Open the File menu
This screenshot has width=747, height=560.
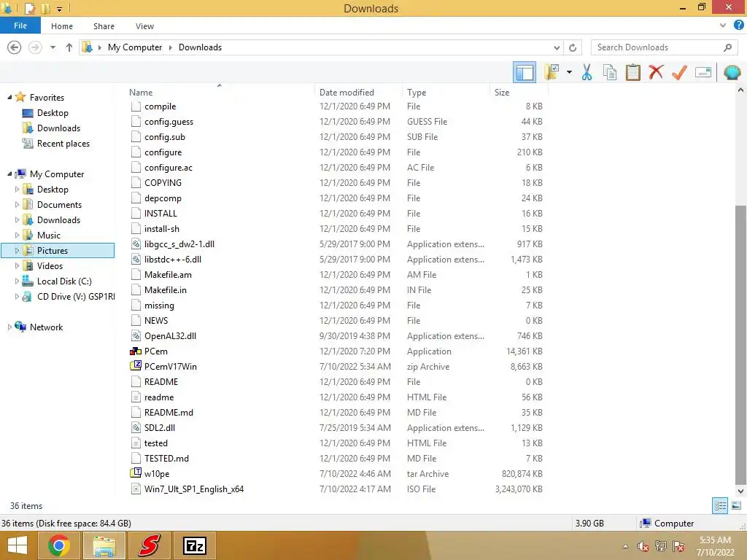pyautogui.click(x=20, y=26)
